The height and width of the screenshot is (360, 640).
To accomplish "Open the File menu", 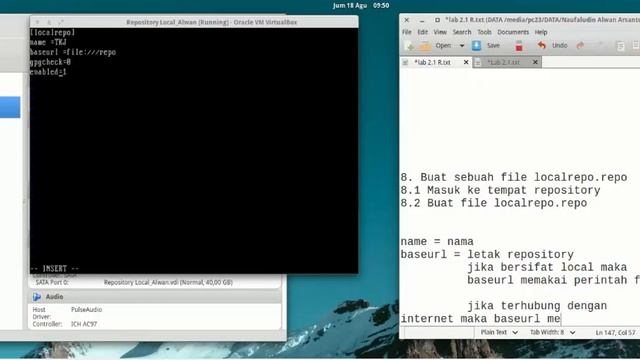I will point(407,32).
